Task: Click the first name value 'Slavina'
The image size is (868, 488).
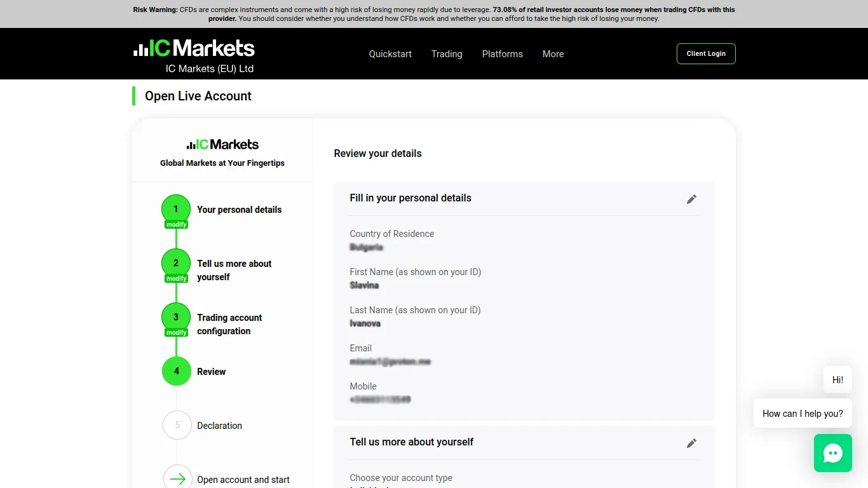Action: point(364,285)
